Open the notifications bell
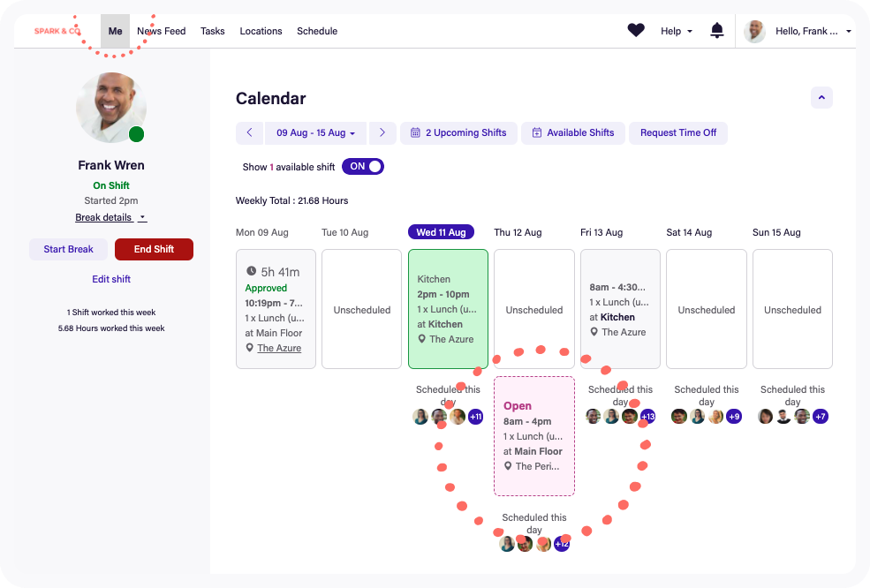The width and height of the screenshot is (870, 588). point(717,31)
